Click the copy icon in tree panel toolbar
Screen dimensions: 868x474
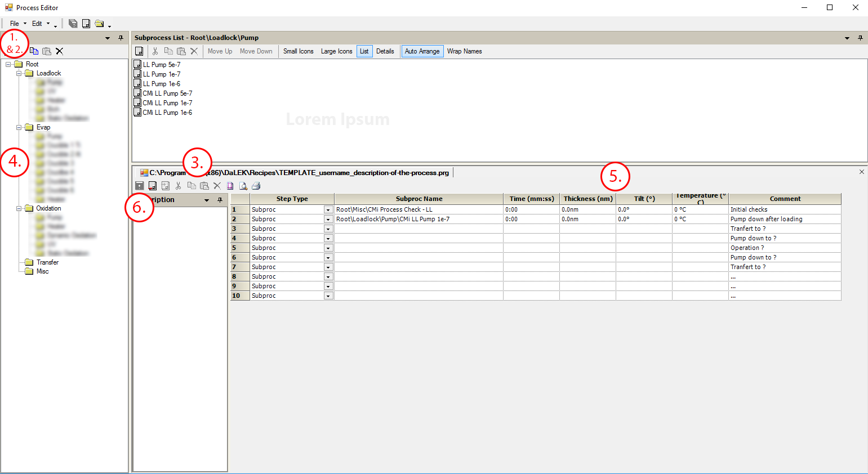click(34, 51)
